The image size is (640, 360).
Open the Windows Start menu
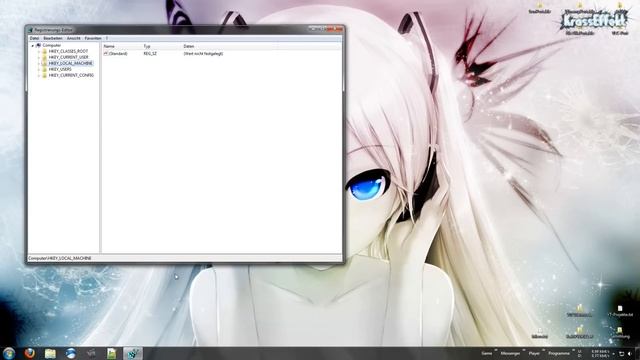coord(9,353)
